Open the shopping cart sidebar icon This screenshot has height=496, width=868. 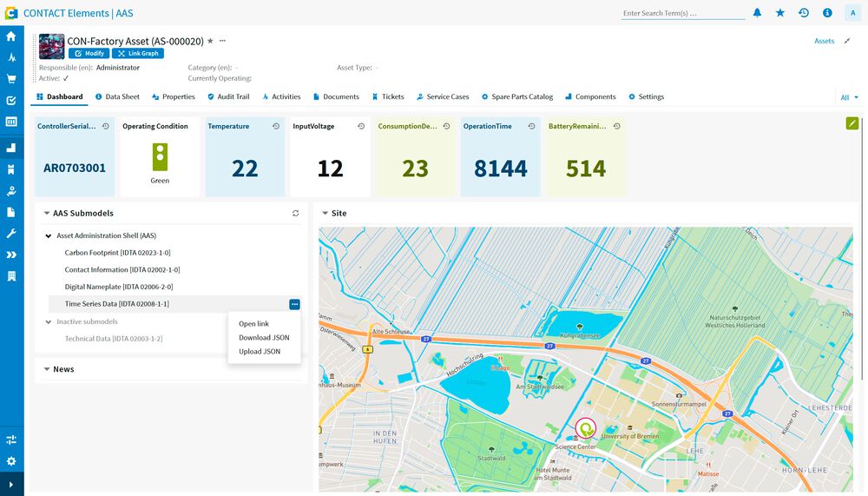coord(11,79)
